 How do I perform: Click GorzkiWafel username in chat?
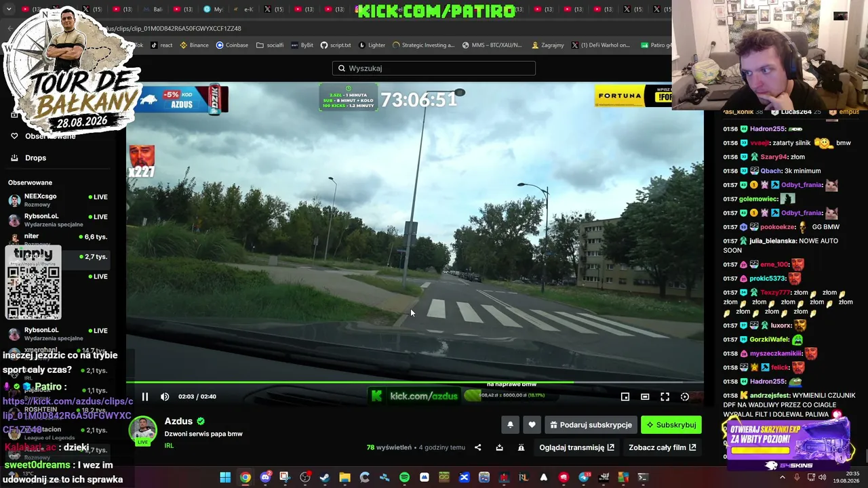click(768, 340)
